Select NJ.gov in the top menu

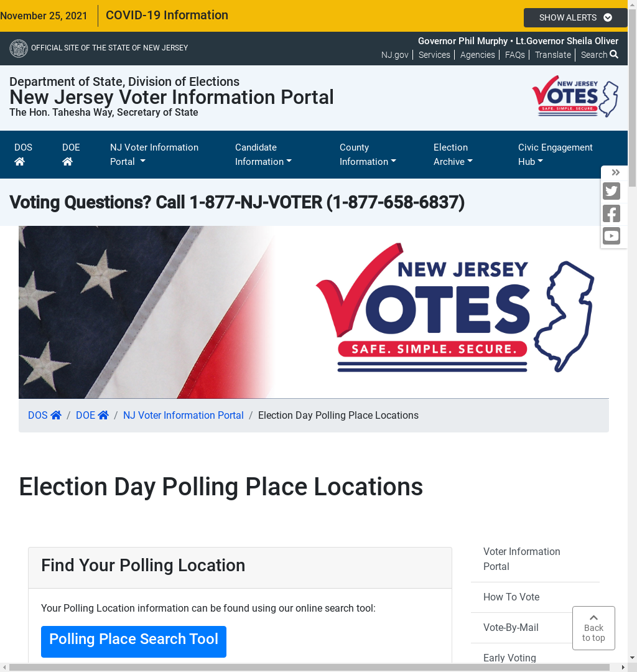394,55
